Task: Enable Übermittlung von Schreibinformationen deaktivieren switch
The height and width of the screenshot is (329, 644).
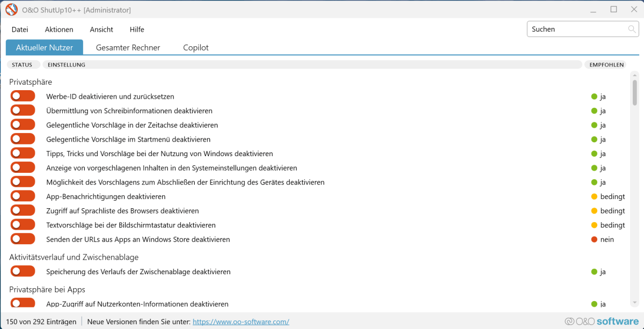Action: pyautogui.click(x=23, y=111)
